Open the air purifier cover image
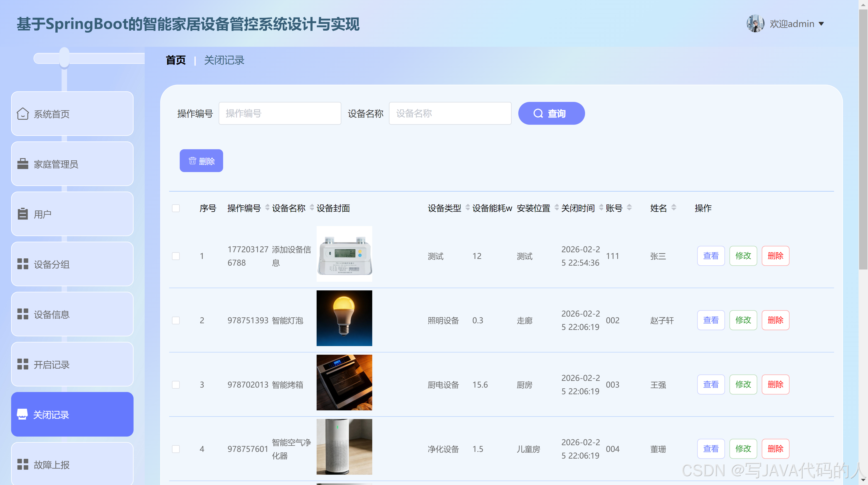The width and height of the screenshot is (868, 485). coord(344,447)
